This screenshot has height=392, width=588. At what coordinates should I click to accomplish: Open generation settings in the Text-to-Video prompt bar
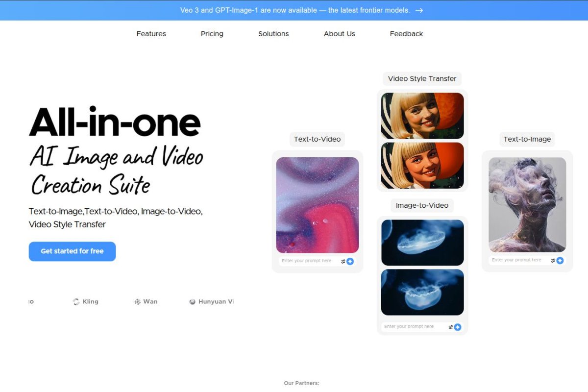click(x=342, y=261)
